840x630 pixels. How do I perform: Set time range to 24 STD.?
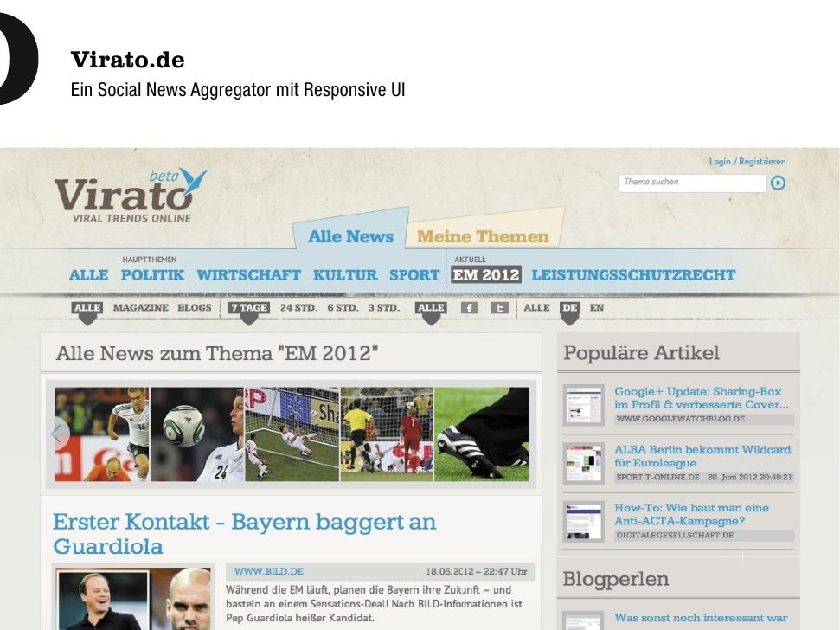[x=299, y=307]
